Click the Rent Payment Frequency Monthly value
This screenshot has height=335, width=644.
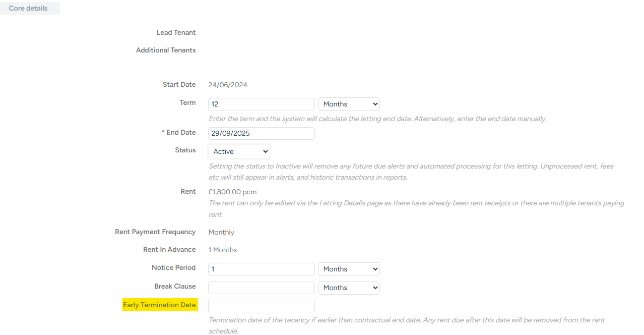point(221,232)
